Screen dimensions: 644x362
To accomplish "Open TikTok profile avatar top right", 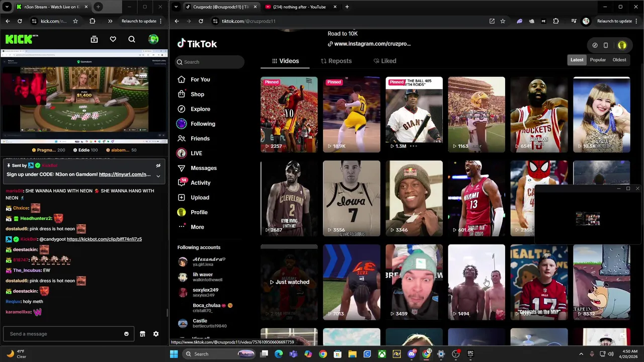I will click(622, 45).
